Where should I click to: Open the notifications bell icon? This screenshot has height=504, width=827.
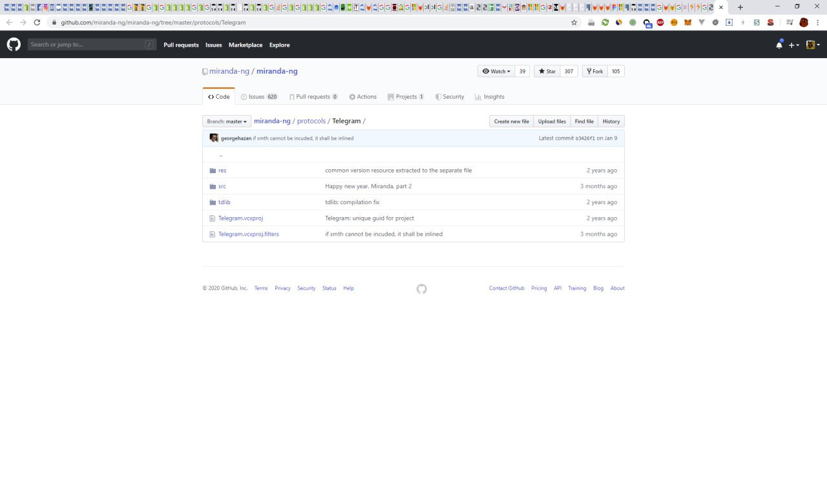point(779,45)
